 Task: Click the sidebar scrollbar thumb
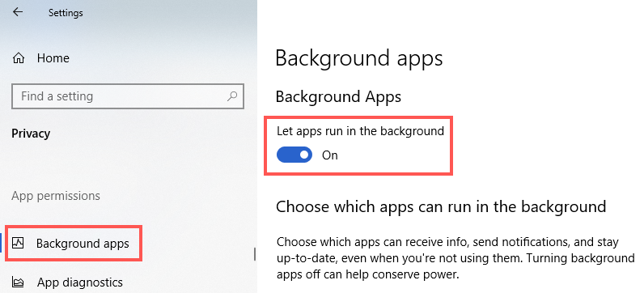[x=255, y=254]
